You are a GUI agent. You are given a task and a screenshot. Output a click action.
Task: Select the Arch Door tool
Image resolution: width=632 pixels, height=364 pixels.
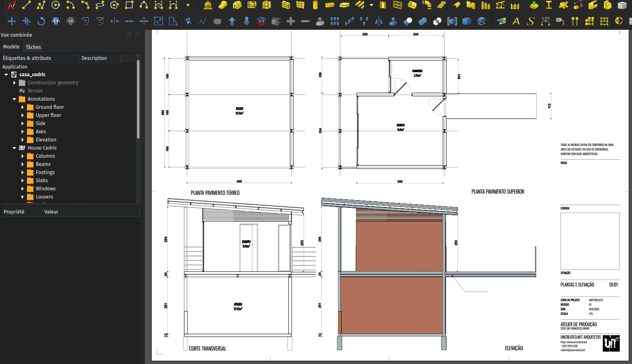(382, 5)
